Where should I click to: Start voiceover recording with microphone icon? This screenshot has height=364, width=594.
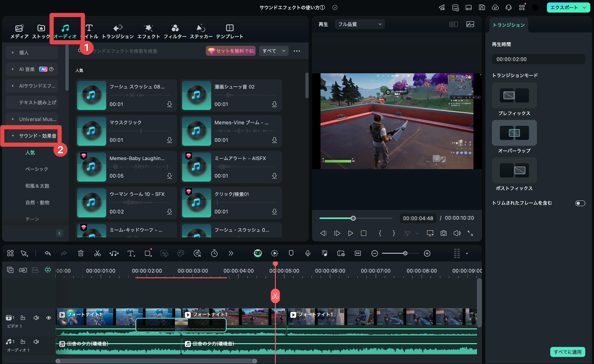(x=308, y=253)
